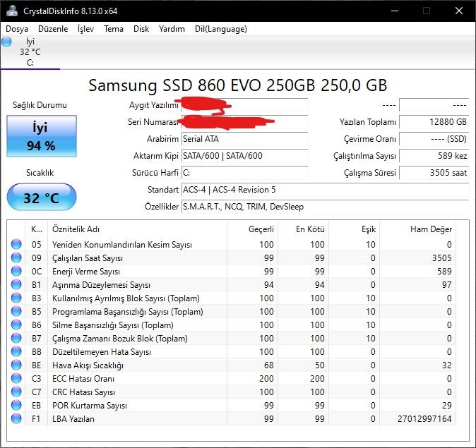Click the Sürücü Harfi field C:
This screenshot has height=448, width=476.
pyautogui.click(x=244, y=173)
